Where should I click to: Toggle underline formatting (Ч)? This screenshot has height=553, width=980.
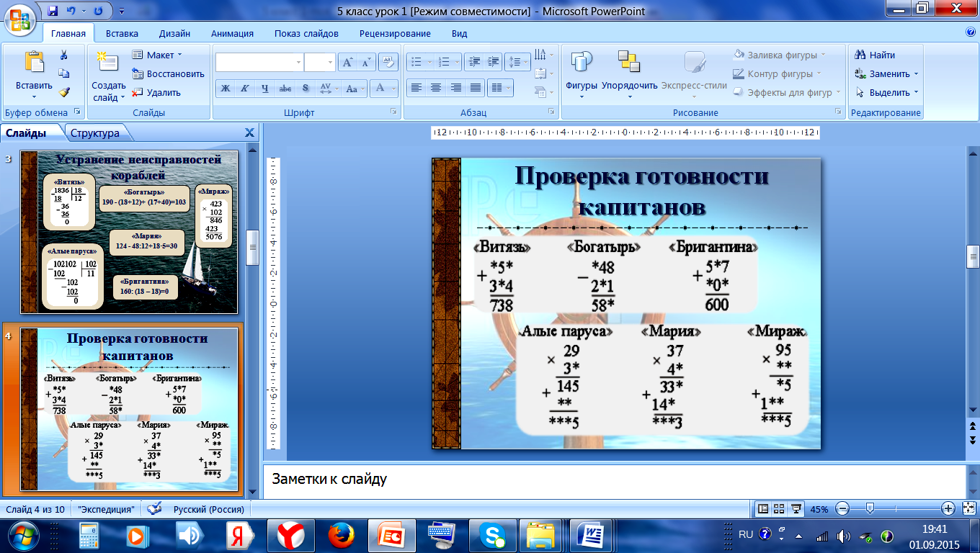(265, 89)
